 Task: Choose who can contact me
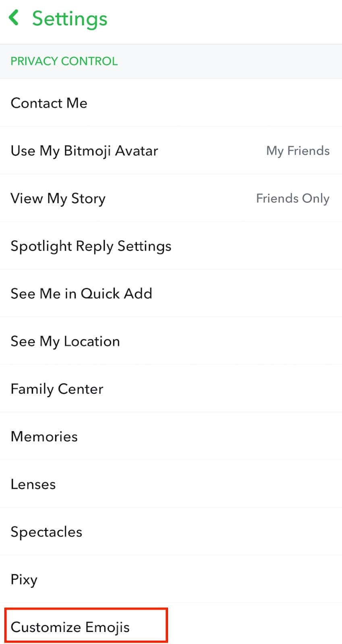(x=49, y=103)
